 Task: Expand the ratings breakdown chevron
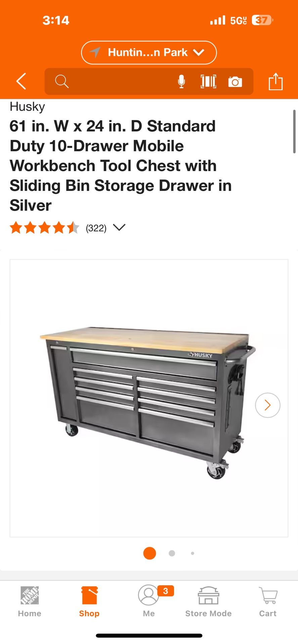point(119,227)
